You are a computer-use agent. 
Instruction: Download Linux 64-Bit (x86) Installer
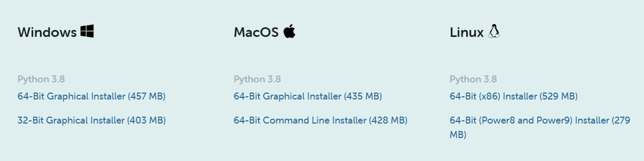514,96
